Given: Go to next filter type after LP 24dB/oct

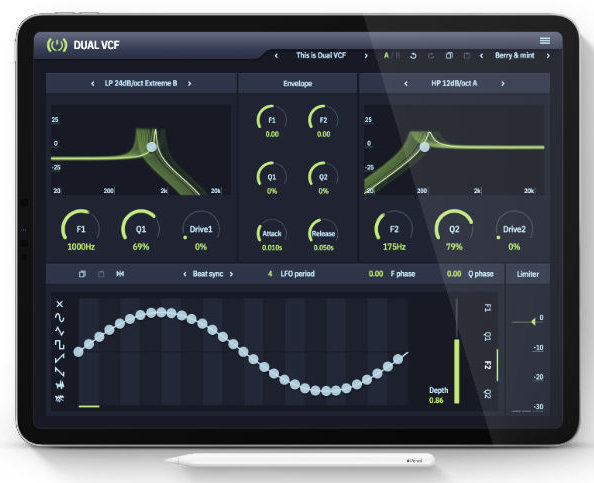Looking at the screenshot, I should coord(189,83).
